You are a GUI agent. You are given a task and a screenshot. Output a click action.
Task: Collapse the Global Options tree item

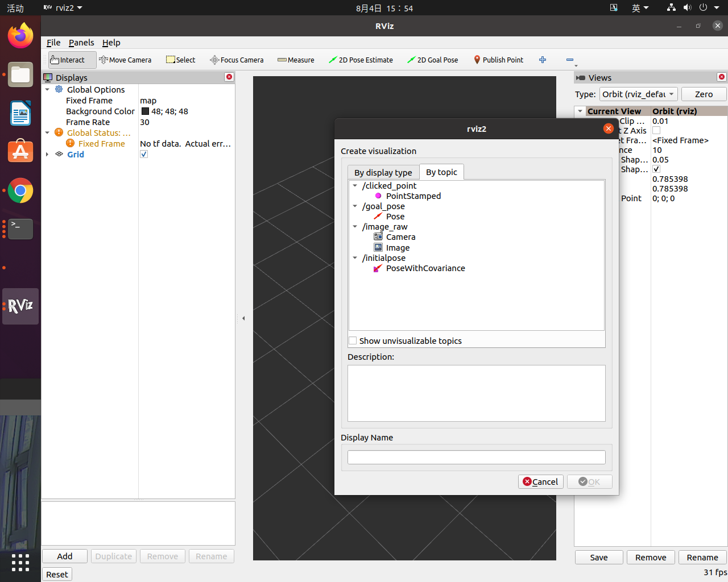click(48, 89)
